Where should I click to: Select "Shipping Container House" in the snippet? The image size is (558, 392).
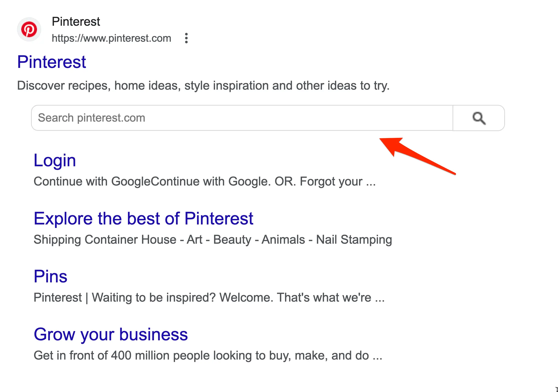coord(105,240)
